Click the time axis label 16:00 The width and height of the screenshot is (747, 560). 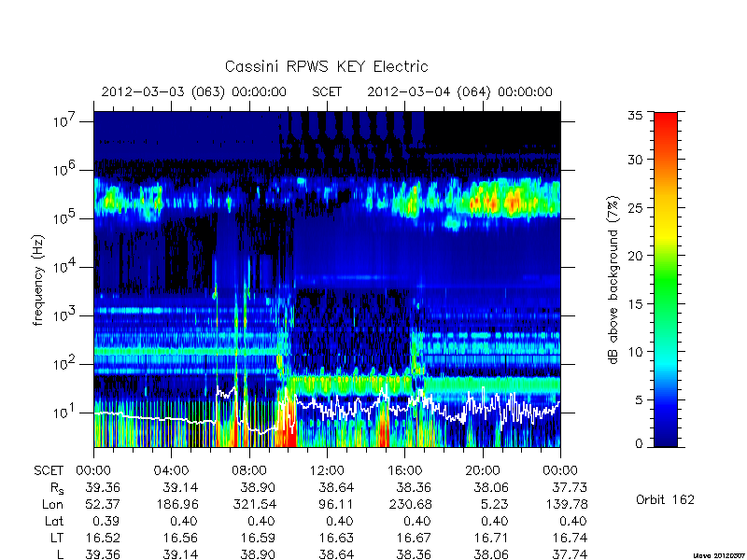pyautogui.click(x=404, y=470)
